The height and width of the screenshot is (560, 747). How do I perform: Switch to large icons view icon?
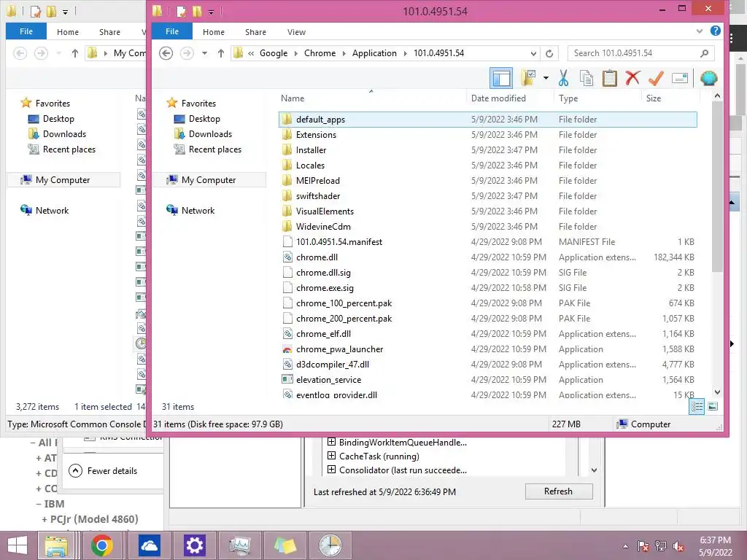tap(713, 406)
